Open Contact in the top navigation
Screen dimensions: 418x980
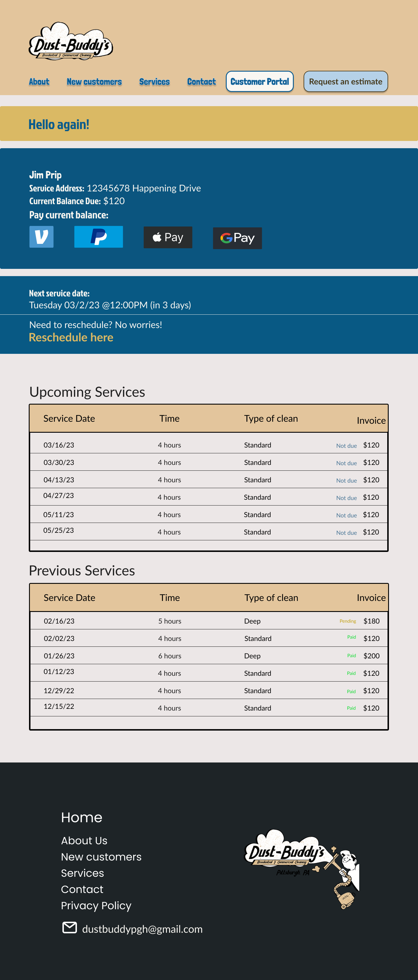(201, 82)
